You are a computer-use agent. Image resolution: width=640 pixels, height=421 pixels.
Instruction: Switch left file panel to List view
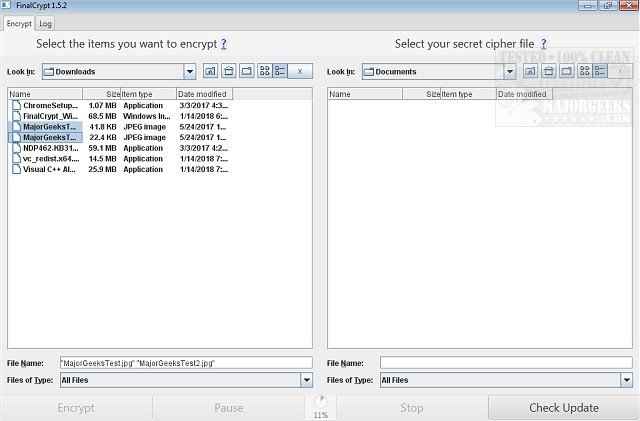tap(265, 72)
